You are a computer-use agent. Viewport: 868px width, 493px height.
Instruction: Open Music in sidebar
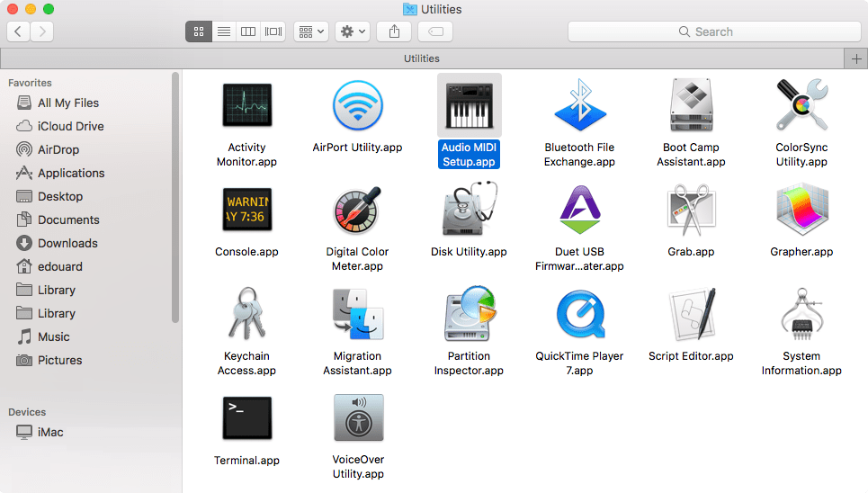43,336
